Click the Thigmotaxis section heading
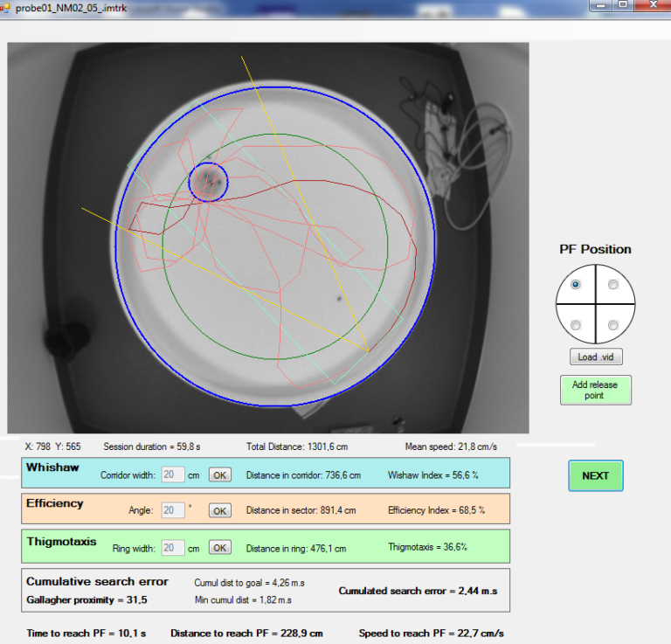This screenshot has width=671, height=644. [61, 541]
